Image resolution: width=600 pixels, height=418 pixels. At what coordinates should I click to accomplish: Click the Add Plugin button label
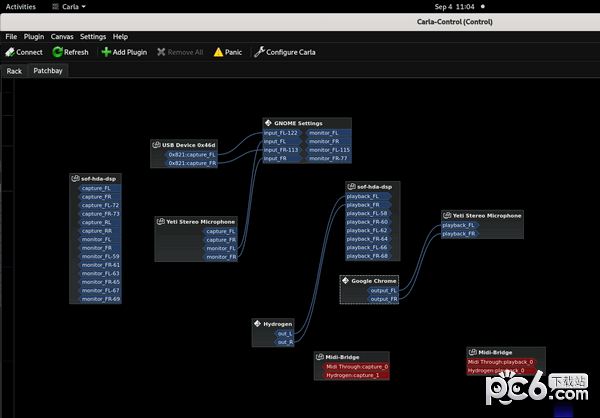coord(130,52)
